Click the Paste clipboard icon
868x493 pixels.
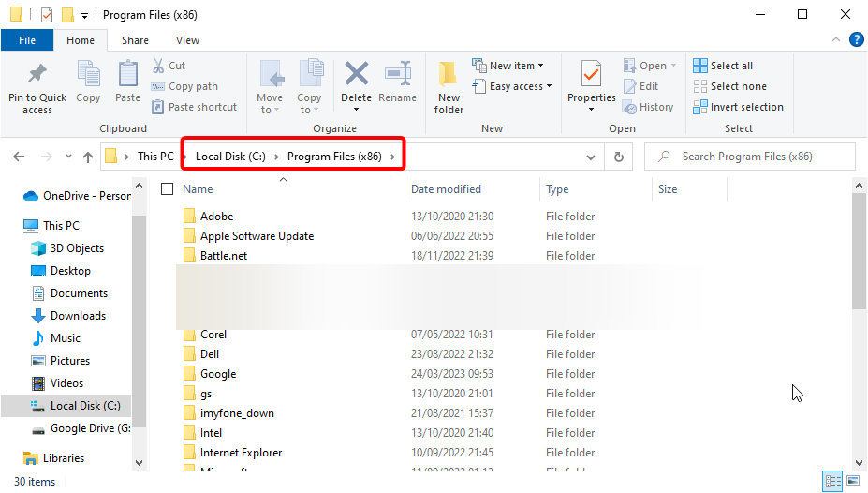click(x=128, y=74)
